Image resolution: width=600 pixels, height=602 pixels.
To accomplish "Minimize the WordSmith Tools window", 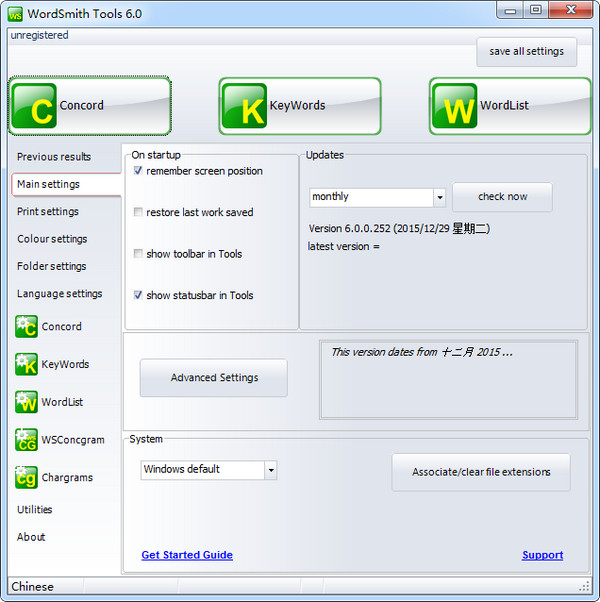I will click(x=510, y=10).
